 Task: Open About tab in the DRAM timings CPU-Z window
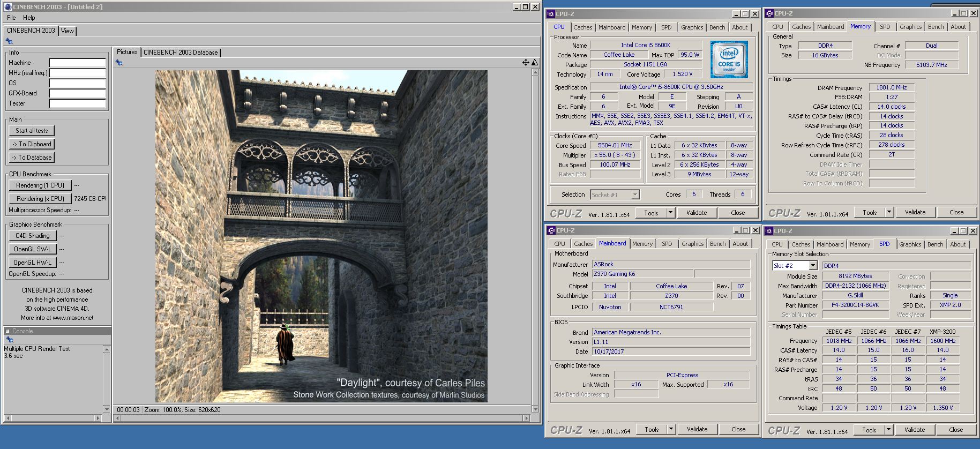click(x=959, y=27)
